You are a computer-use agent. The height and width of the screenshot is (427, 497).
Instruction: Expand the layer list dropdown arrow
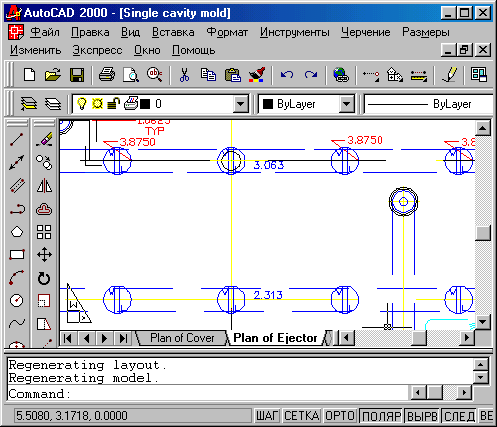(241, 104)
